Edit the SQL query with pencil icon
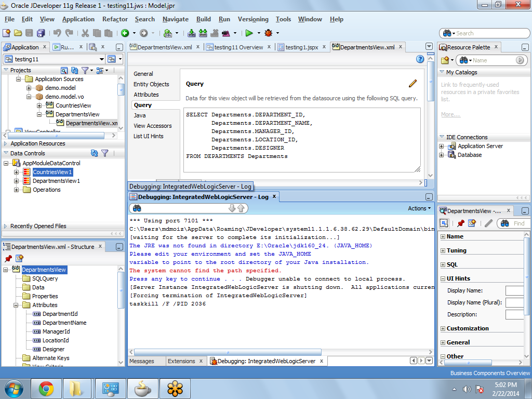Viewport: 532px width, 399px height. point(413,84)
